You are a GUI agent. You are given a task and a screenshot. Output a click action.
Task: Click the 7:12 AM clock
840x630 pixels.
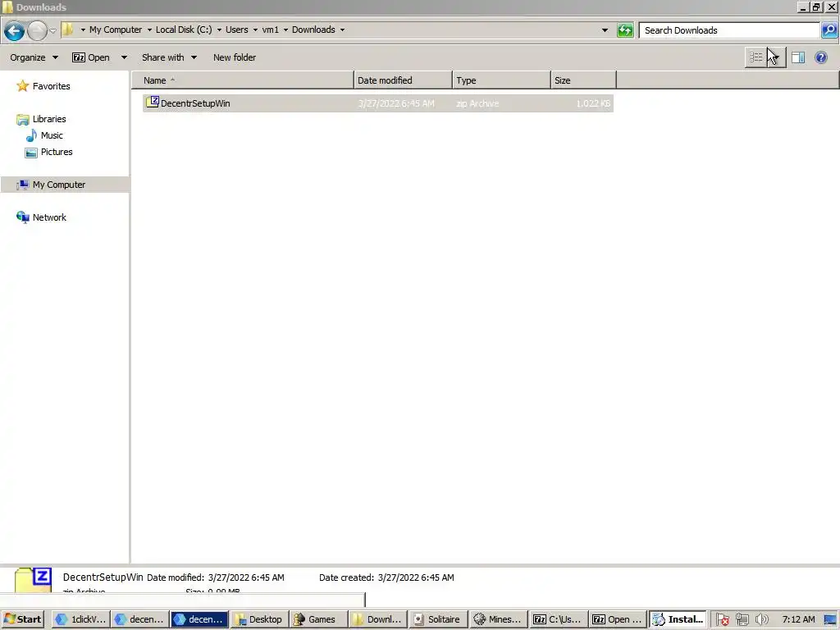[x=798, y=620]
